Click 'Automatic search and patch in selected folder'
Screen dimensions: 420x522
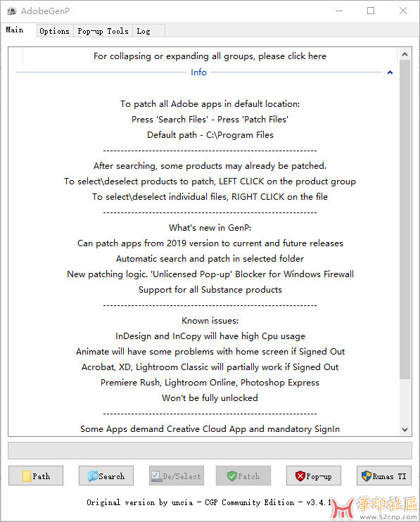[x=210, y=259]
